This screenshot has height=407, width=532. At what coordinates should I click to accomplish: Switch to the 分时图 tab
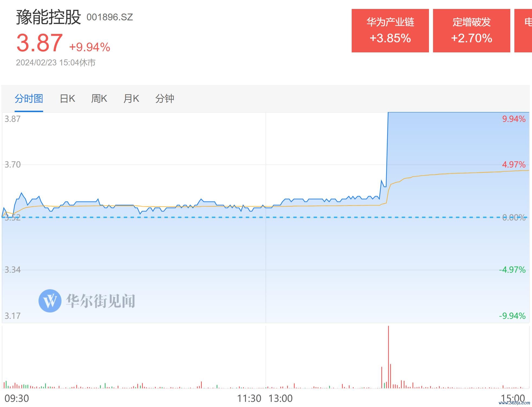point(29,98)
